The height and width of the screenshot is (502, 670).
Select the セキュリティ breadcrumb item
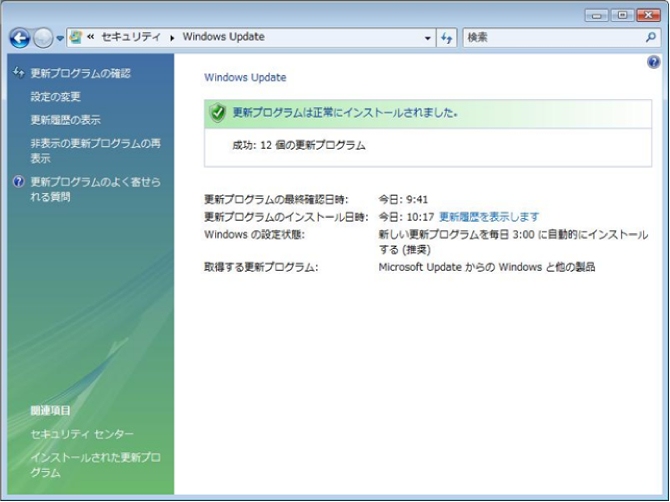[x=132, y=37]
